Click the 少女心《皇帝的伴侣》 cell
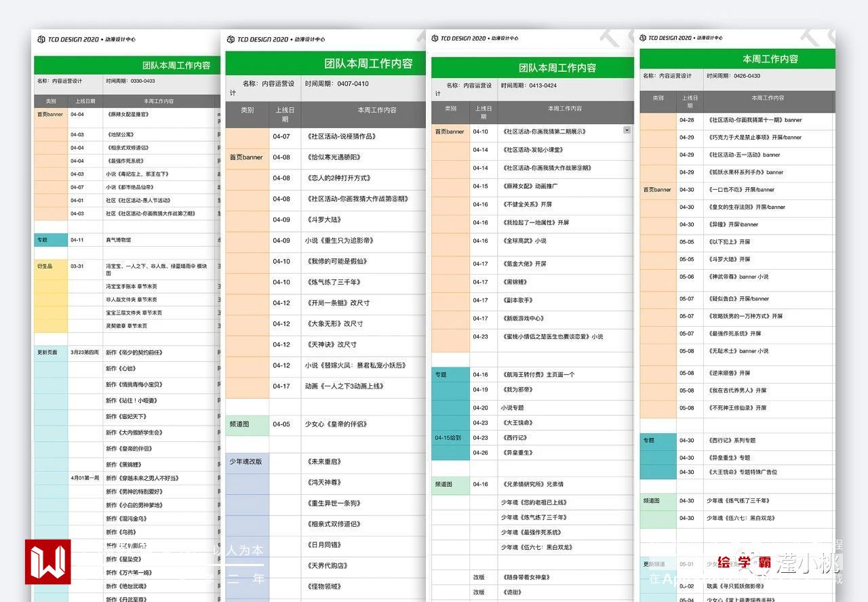This screenshot has height=602, width=868. (363, 424)
